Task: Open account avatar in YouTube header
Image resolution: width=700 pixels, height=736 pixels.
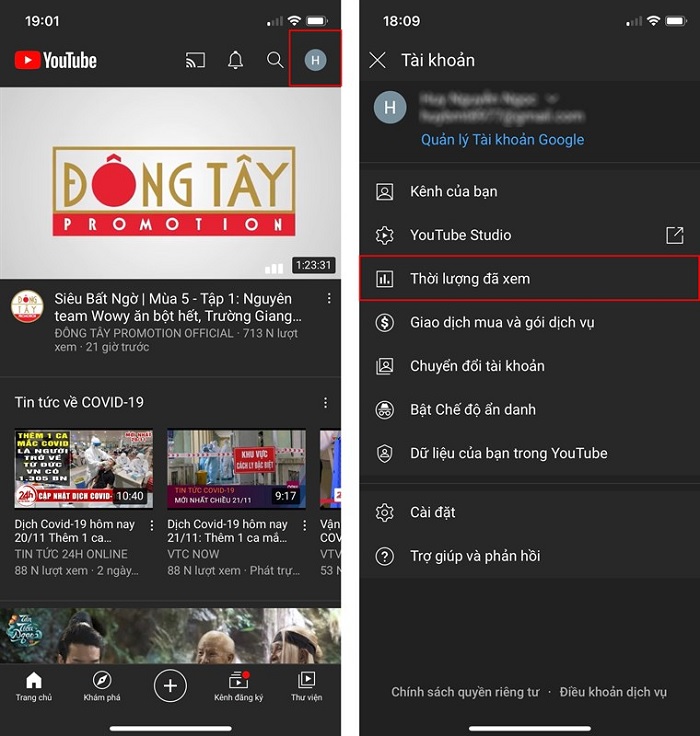Action: click(315, 60)
